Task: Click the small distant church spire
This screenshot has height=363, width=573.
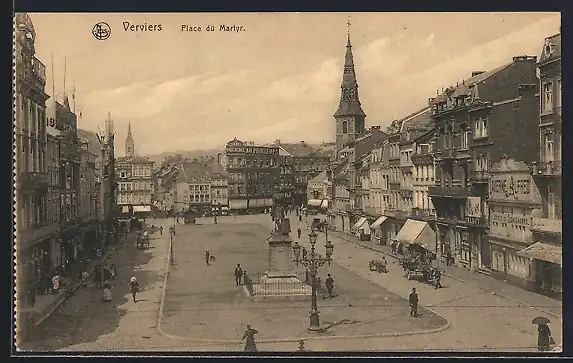Action: pyautogui.click(x=129, y=140)
